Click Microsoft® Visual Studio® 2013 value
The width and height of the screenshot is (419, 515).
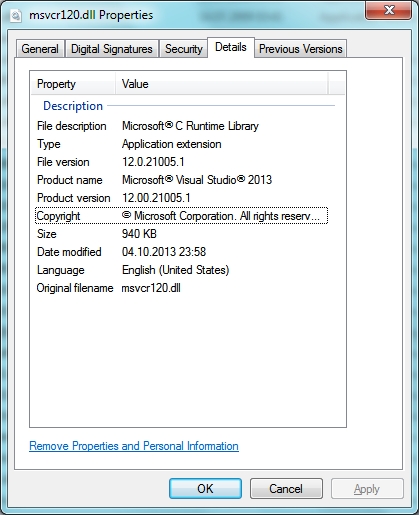pos(197,180)
